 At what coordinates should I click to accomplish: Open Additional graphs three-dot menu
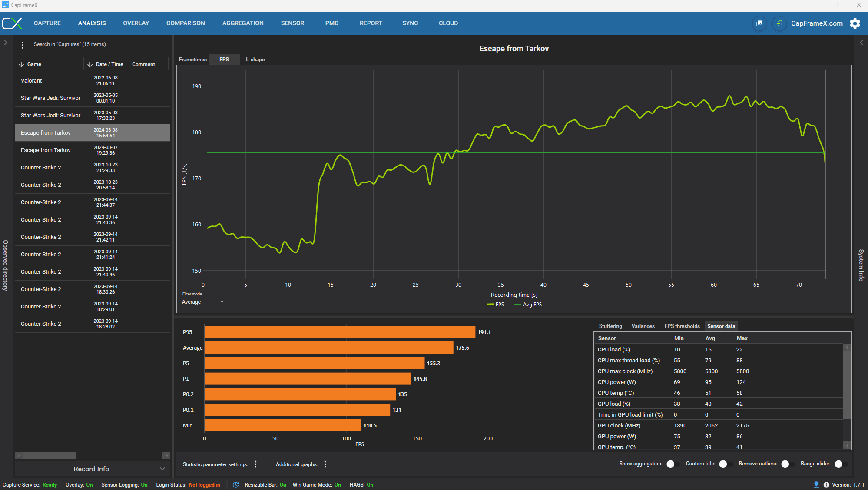(x=325, y=464)
